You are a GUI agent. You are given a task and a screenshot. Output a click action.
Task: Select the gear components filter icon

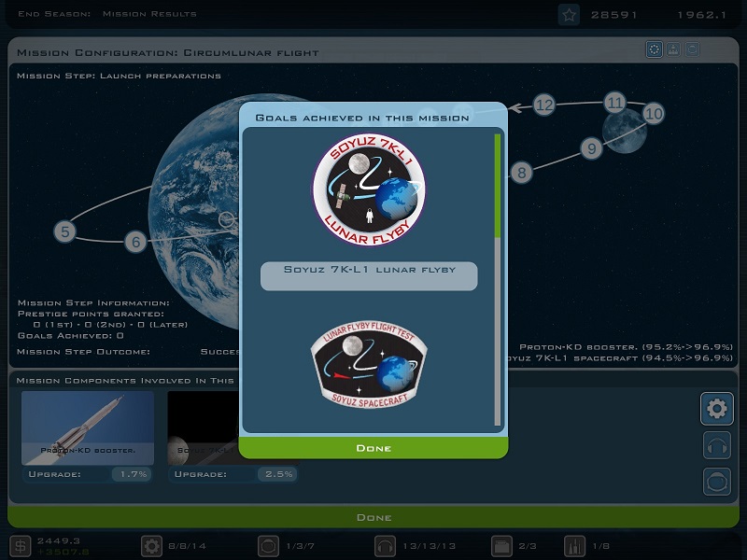click(x=716, y=408)
